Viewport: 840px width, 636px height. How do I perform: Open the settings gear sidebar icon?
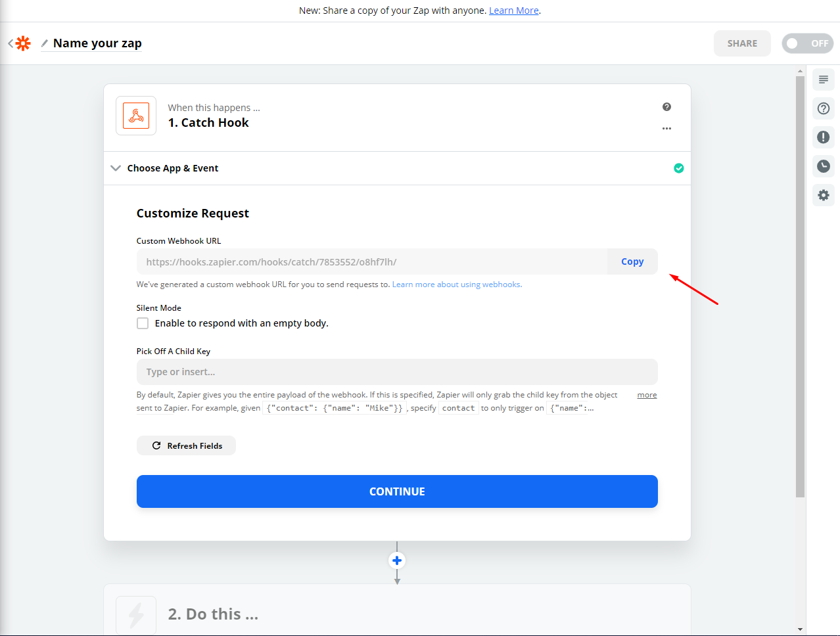click(x=824, y=195)
